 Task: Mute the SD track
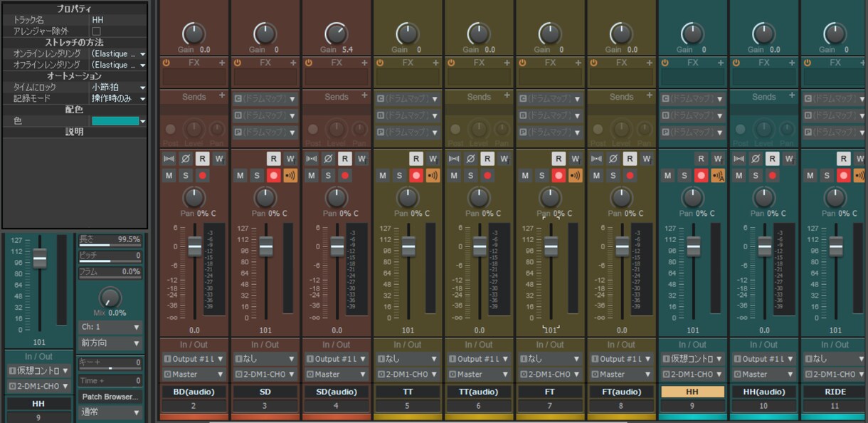pos(240,175)
